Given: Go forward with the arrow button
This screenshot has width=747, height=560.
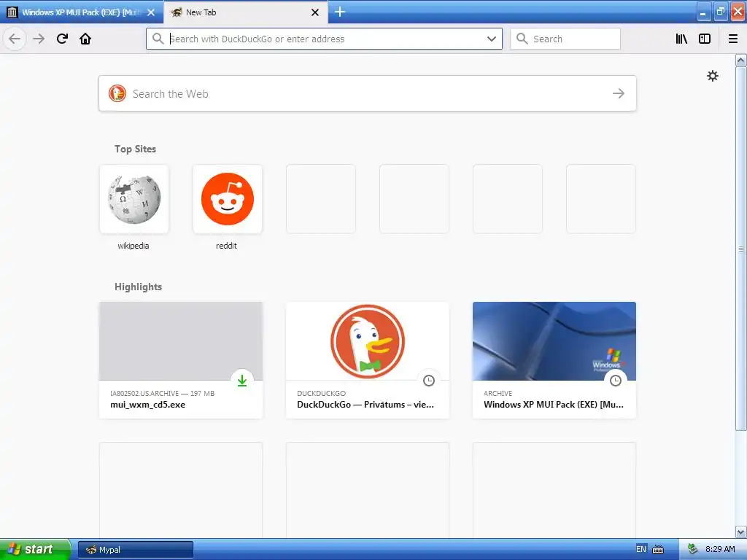Looking at the screenshot, I should click(x=39, y=39).
